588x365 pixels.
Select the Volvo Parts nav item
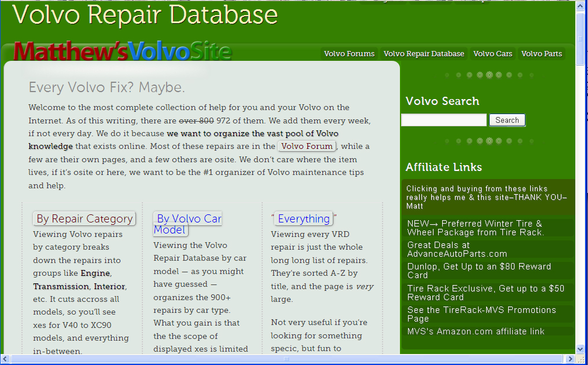541,54
